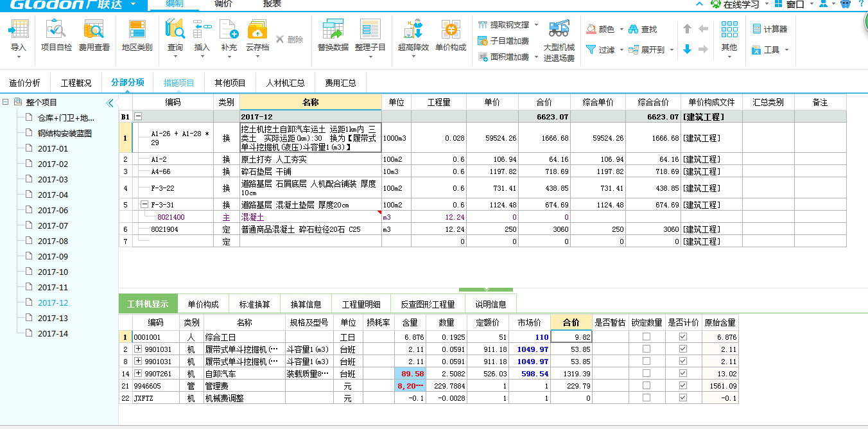Click 合价 cell 9.82 input
Viewport: 868px width, 429px height.
tap(571, 337)
